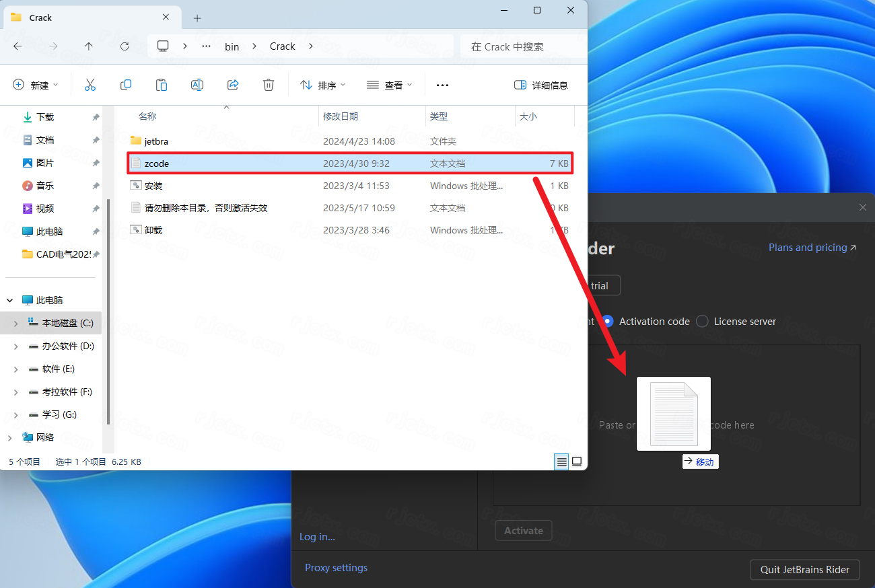Click the Log in... link

point(317,536)
